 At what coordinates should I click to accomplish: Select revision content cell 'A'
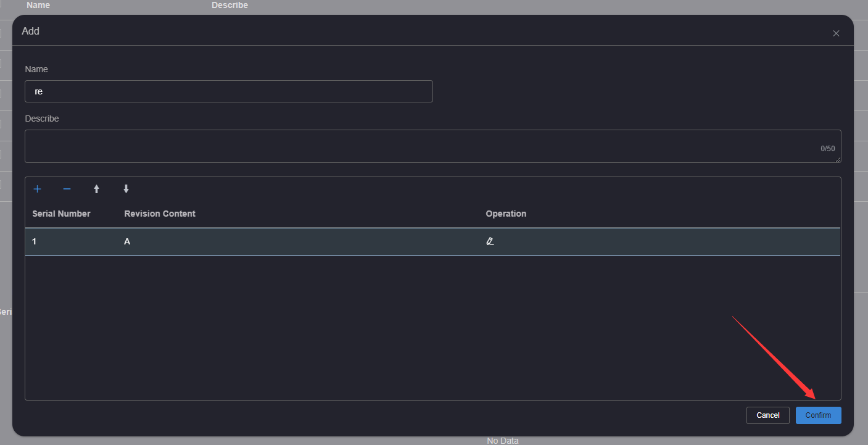[127, 241]
